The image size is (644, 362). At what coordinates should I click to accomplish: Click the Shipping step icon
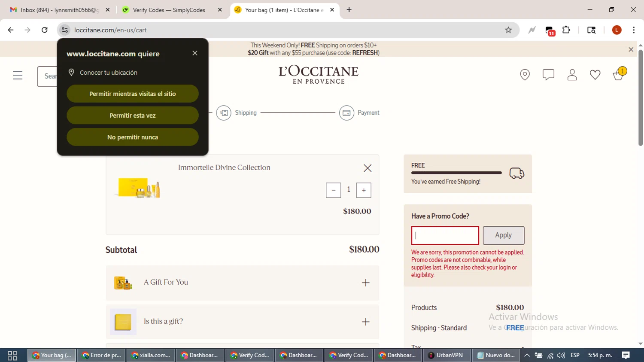pyautogui.click(x=224, y=113)
